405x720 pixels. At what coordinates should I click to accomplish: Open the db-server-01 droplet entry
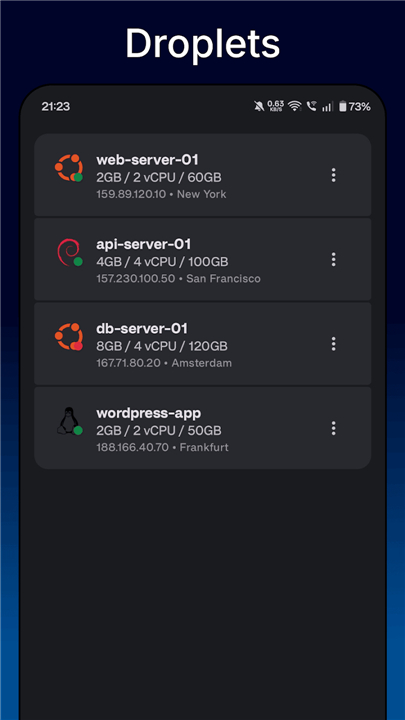click(202, 343)
